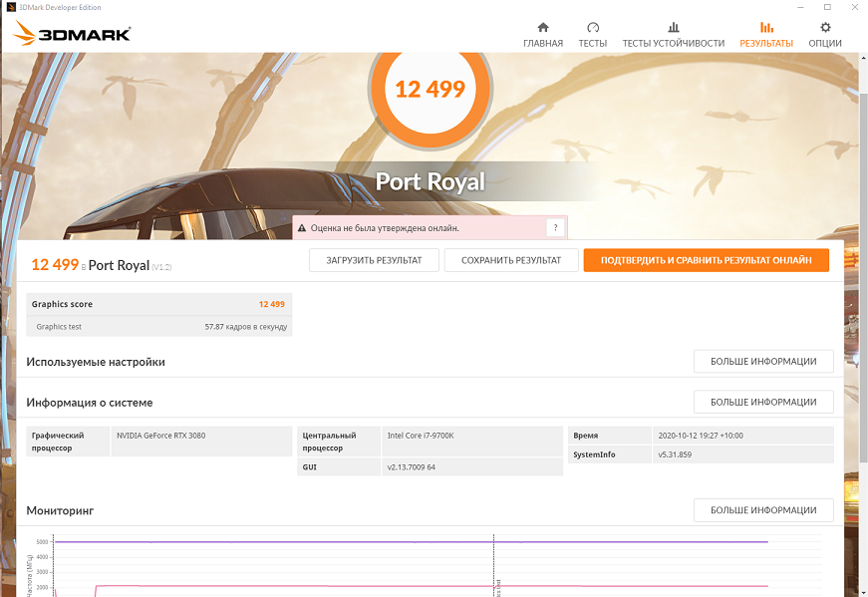The width and height of the screenshot is (868, 597).
Task: Click the time value 2020-10-12 19:27
Action: coord(701,436)
